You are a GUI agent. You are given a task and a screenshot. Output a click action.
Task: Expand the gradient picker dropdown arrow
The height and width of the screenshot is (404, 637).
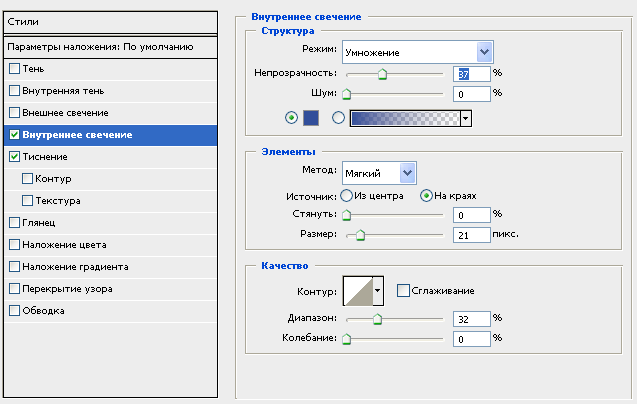tap(465, 118)
